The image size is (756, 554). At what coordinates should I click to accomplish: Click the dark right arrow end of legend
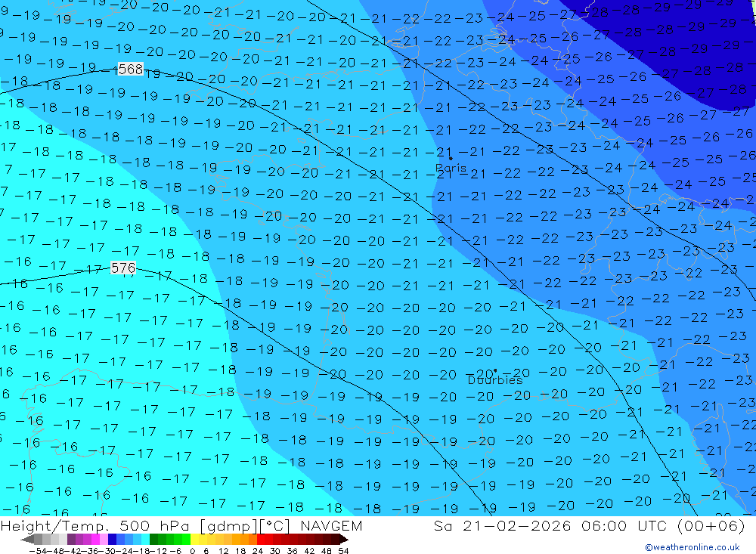[x=344, y=540]
